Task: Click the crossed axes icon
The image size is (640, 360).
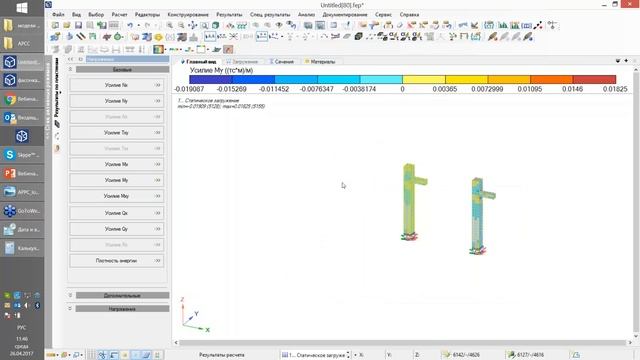Action: click(x=233, y=37)
